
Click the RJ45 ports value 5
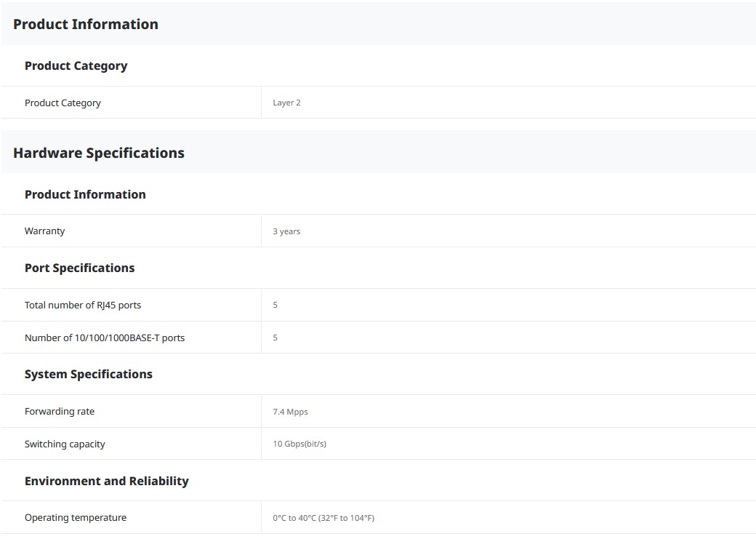275,305
